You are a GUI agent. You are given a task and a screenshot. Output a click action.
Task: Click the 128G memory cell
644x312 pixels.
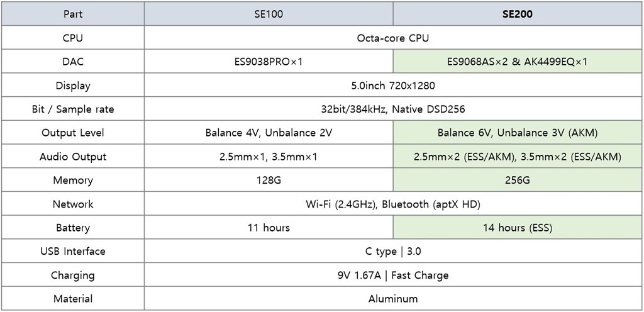point(269,180)
